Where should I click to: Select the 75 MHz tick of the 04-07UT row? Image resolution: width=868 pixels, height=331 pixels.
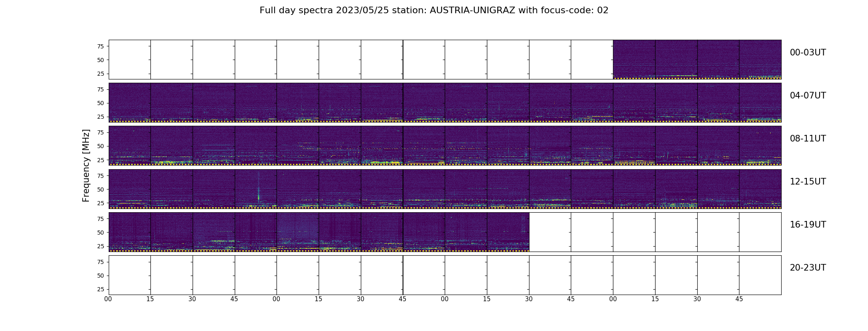coord(100,89)
